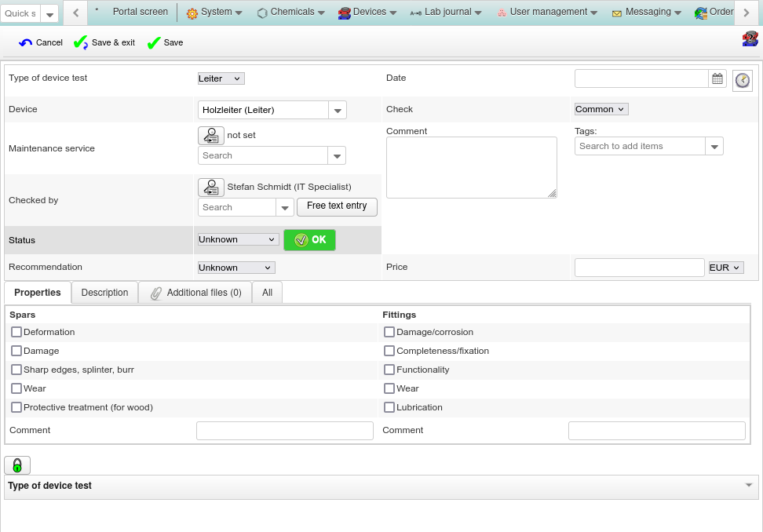Enable the Deformation checkbox under Spars
This screenshot has height=532, width=763.
[x=16, y=332]
